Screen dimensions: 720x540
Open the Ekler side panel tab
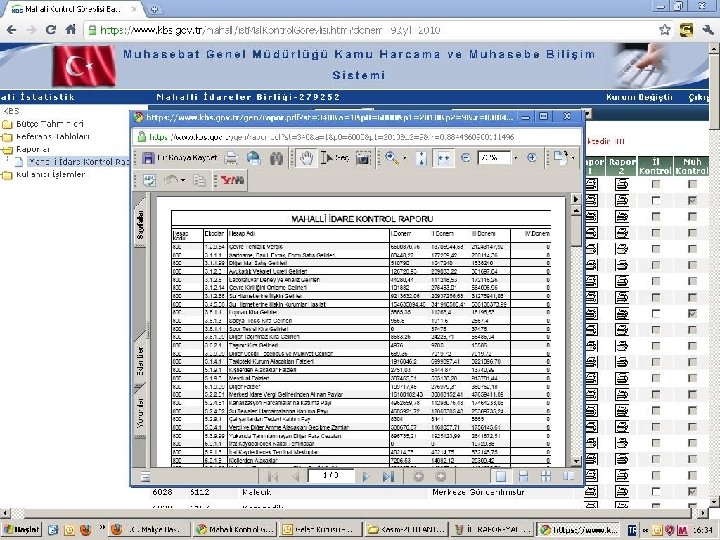[140, 361]
